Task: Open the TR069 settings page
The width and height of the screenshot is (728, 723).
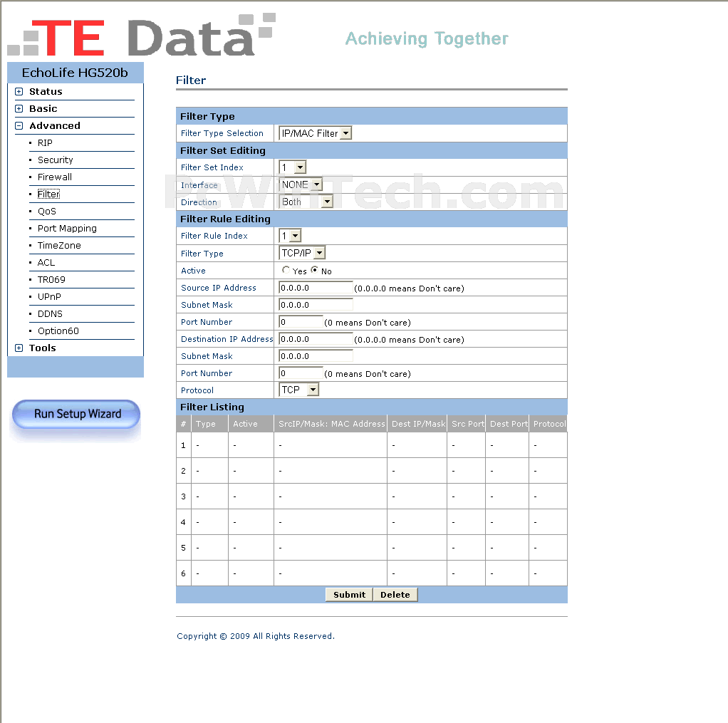Action: click(51, 280)
